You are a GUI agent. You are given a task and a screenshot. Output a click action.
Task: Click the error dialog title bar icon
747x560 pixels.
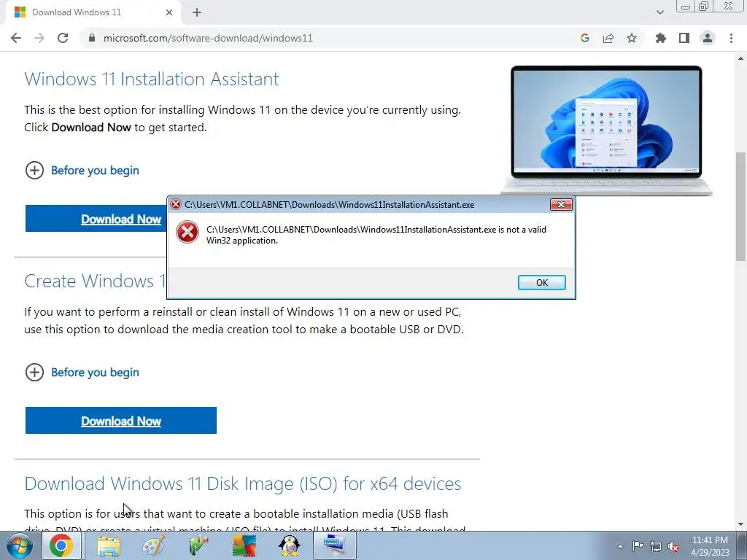coord(177,205)
